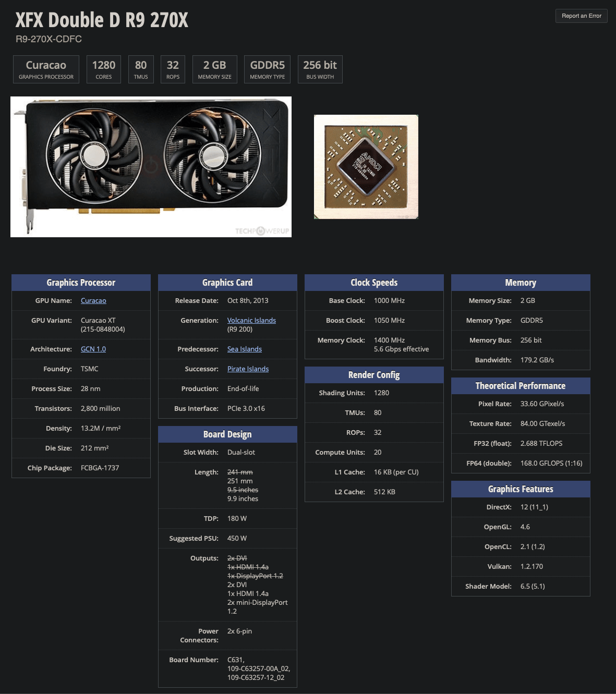Click the 168.0 GFLOPS (1:16) FP64 value

[x=551, y=464]
